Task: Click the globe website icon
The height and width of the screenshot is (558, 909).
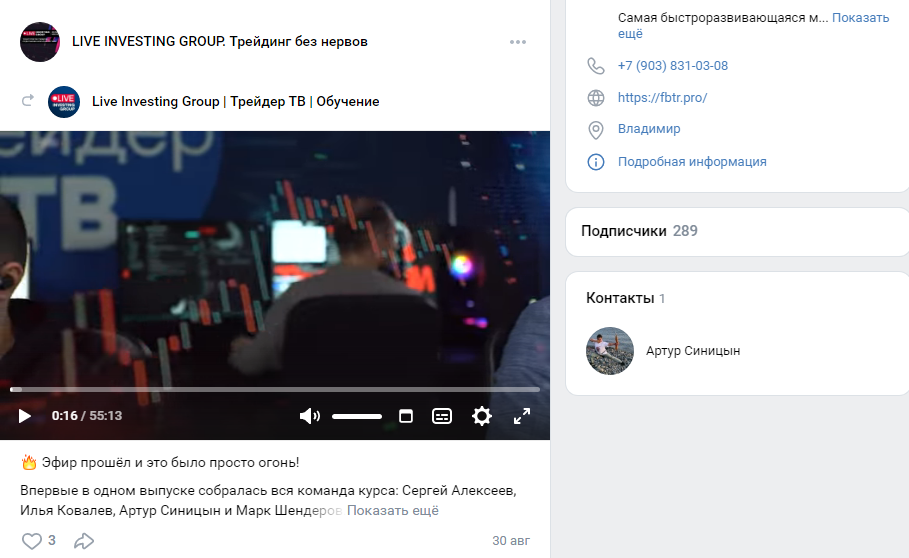Action: (x=596, y=97)
